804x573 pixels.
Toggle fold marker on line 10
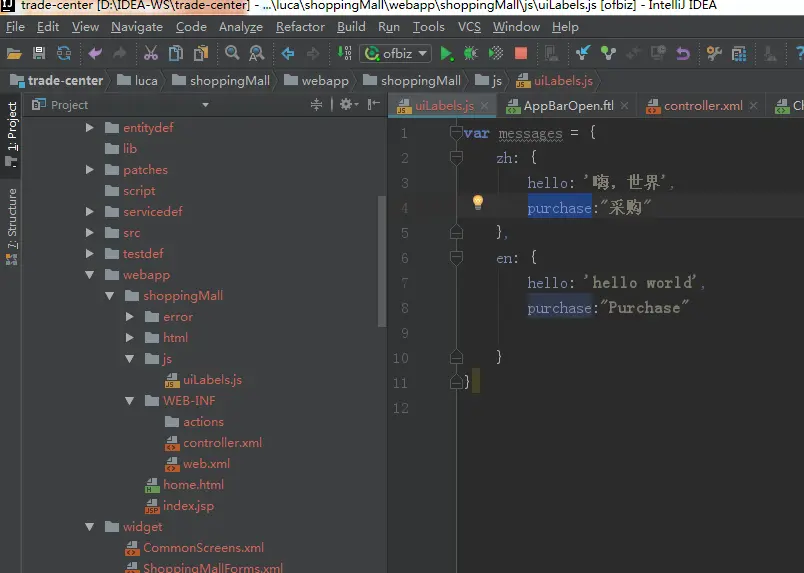coord(456,357)
